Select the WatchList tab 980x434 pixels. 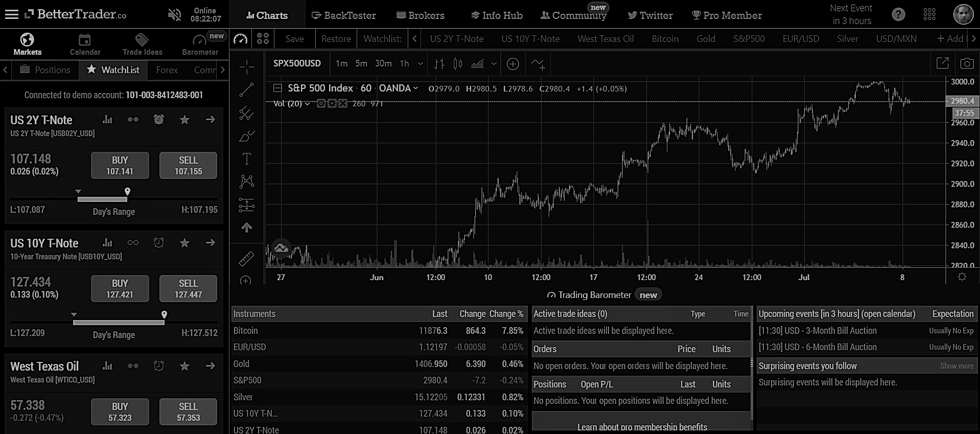coord(113,70)
